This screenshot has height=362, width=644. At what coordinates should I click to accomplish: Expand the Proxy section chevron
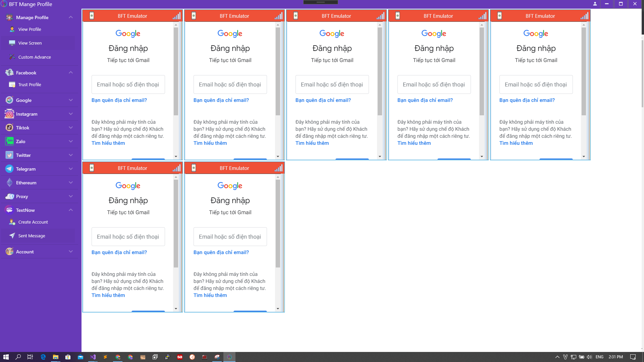point(71,196)
